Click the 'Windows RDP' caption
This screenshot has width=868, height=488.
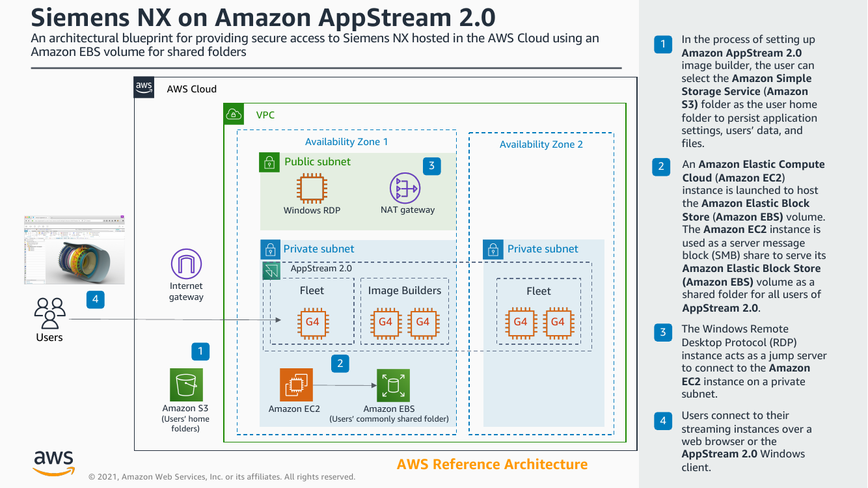click(x=312, y=210)
